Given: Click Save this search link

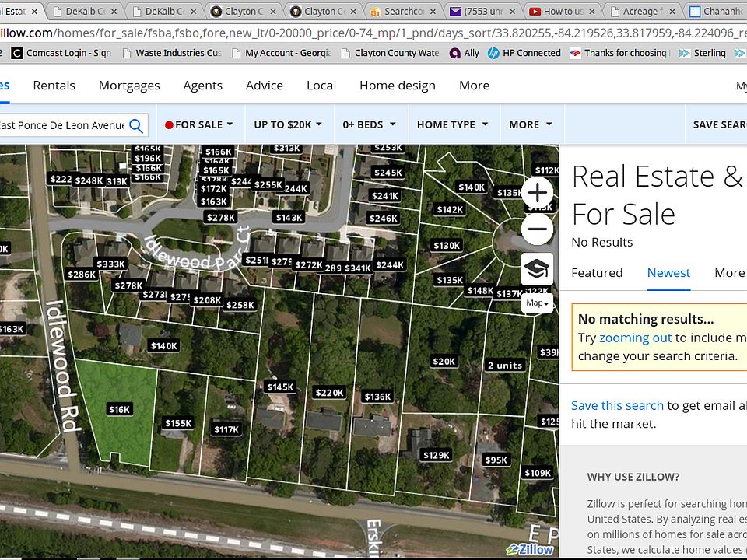Looking at the screenshot, I should pos(617,405).
